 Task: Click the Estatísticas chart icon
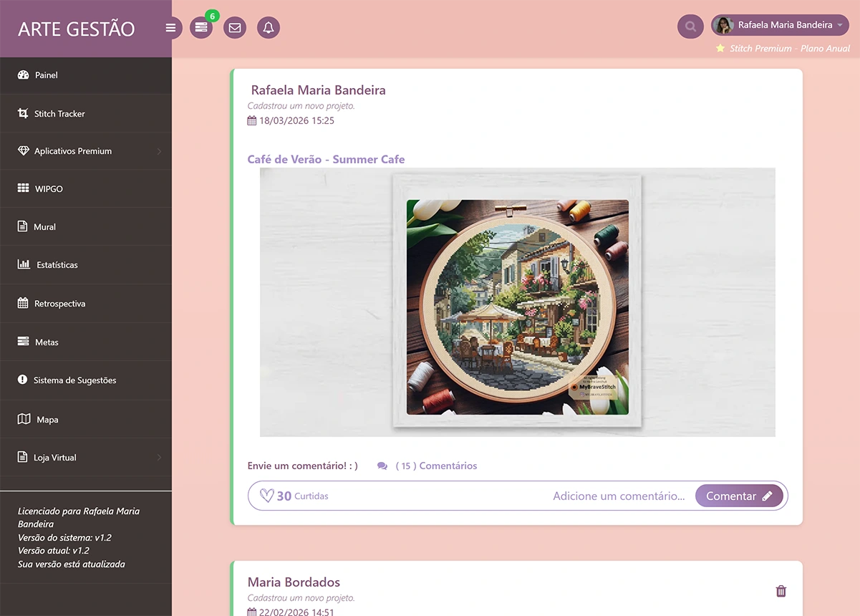coord(24,264)
